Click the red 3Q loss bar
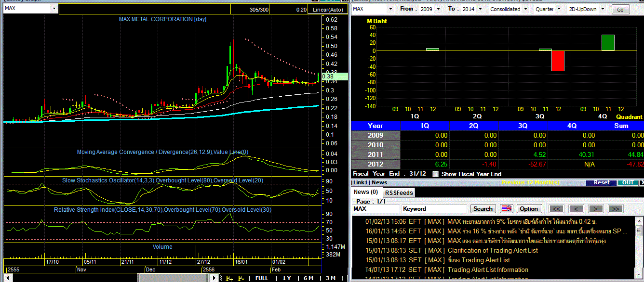The image size is (644, 282). coord(558,61)
